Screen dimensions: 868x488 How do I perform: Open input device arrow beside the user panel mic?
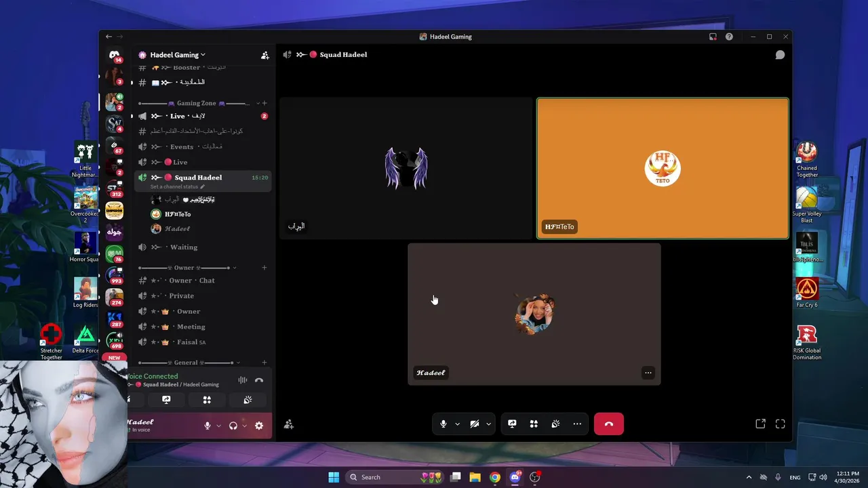pos(218,426)
